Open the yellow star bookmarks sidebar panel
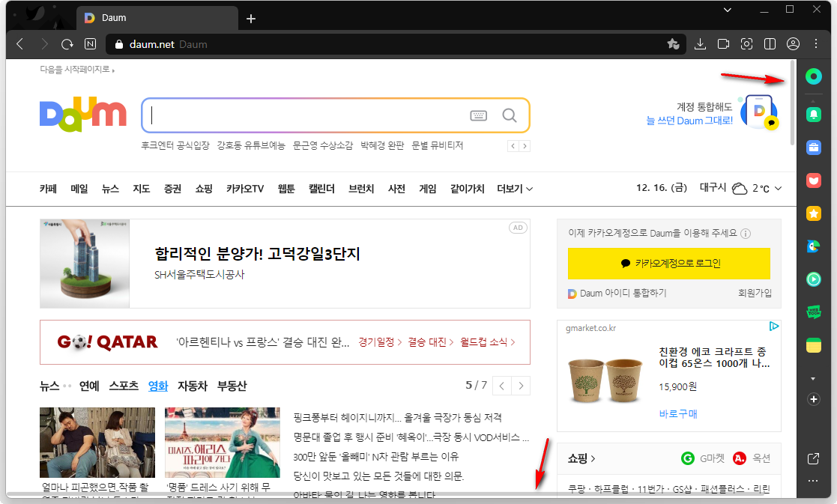 pos(814,213)
